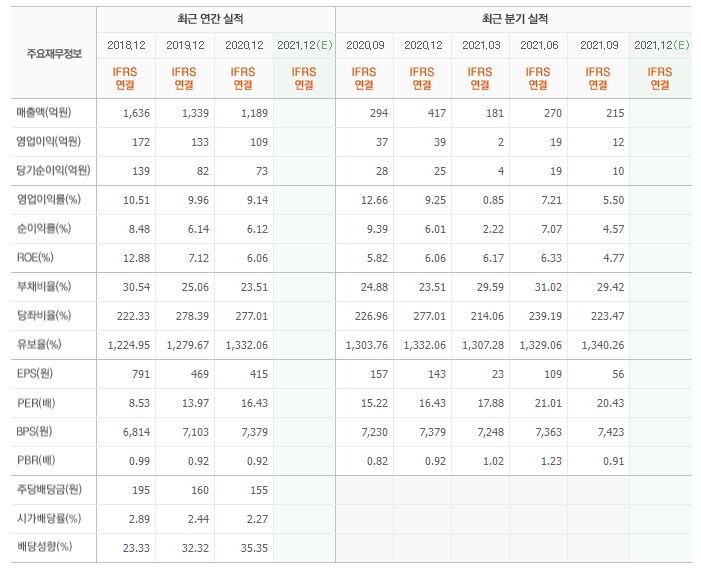Click 2021.12(E) header under 최근 연간 실적

coord(304,45)
